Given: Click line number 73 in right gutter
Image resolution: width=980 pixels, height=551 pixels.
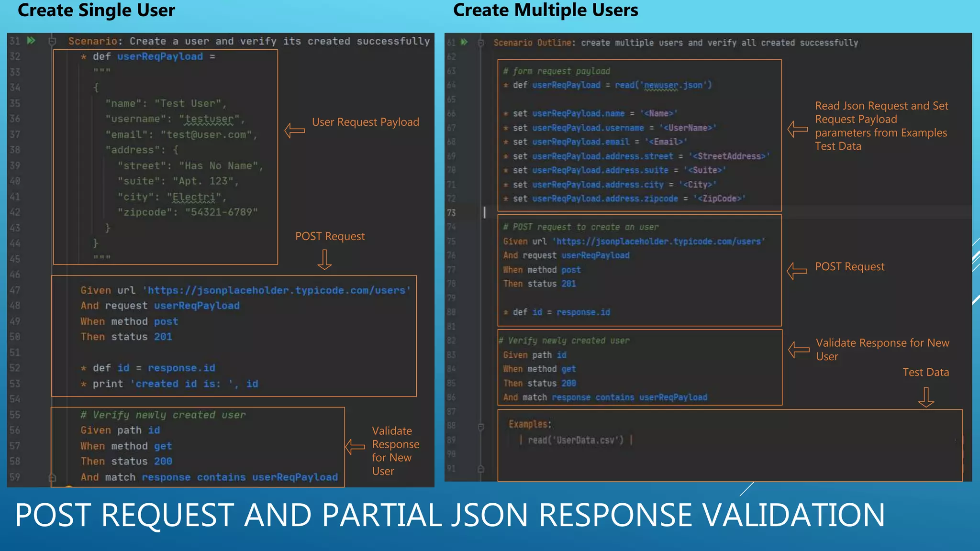Looking at the screenshot, I should [451, 213].
